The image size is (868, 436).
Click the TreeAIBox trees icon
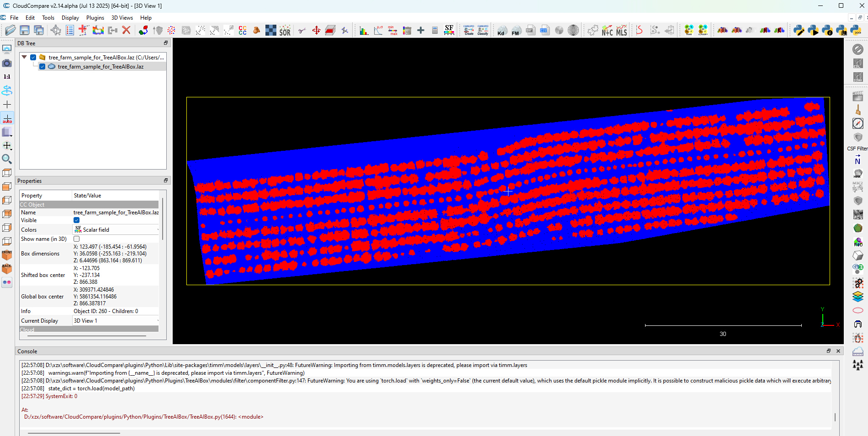858,365
